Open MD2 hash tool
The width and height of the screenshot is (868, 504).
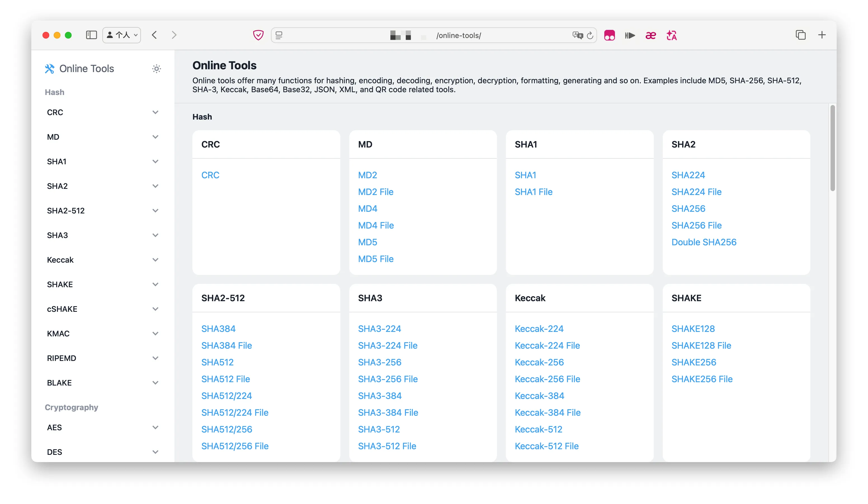367,175
